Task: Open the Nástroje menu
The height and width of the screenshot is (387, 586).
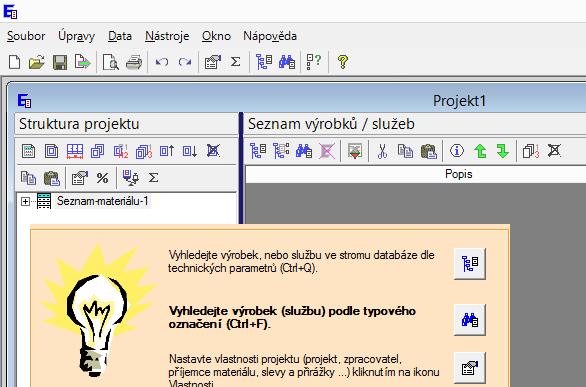Action: (x=167, y=36)
